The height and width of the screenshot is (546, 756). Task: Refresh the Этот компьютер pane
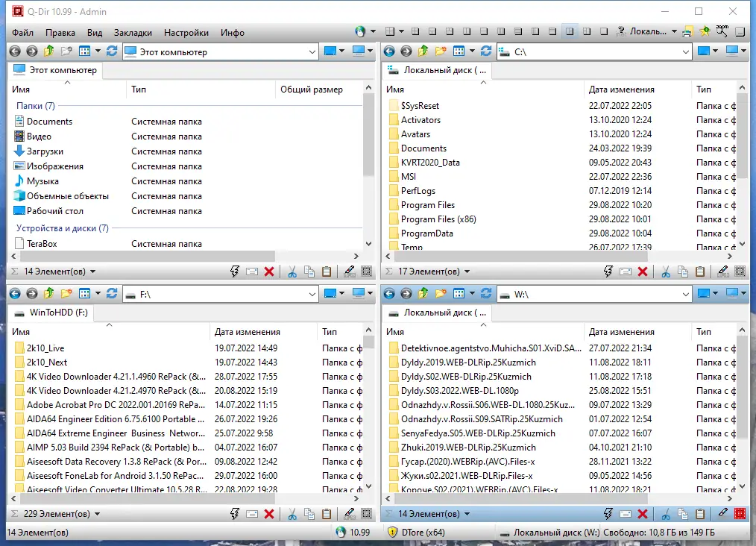click(112, 51)
